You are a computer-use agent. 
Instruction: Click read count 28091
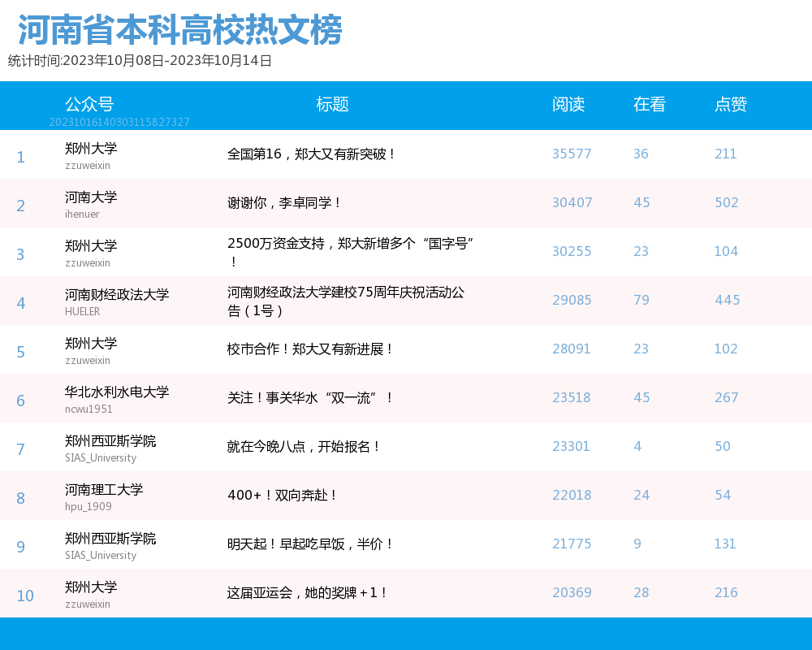pos(571,349)
